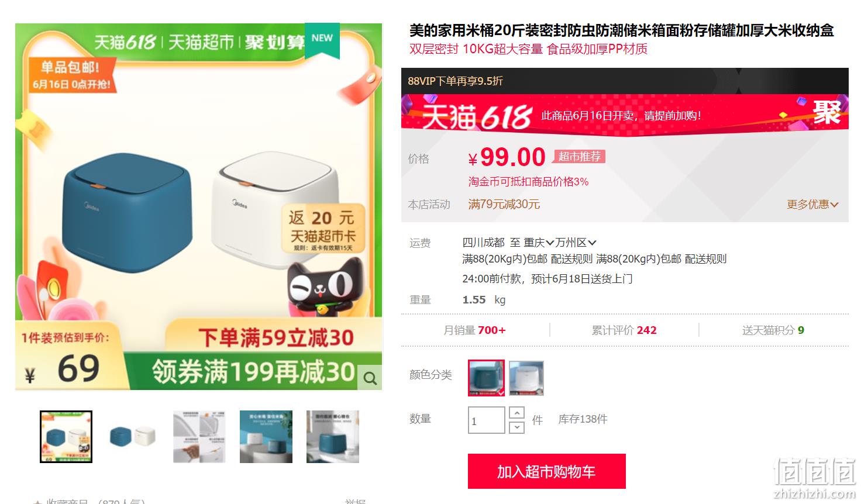Click the 聚 icon on the 618 banner
Screen dimensions: 861x504
coord(827,111)
